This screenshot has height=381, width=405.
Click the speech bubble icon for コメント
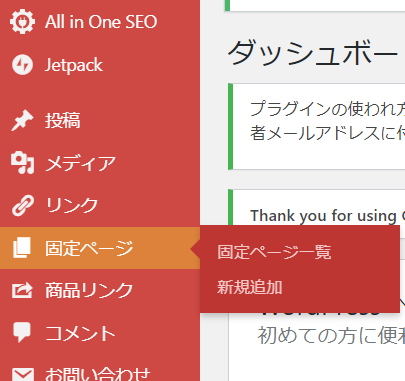pos(22,332)
